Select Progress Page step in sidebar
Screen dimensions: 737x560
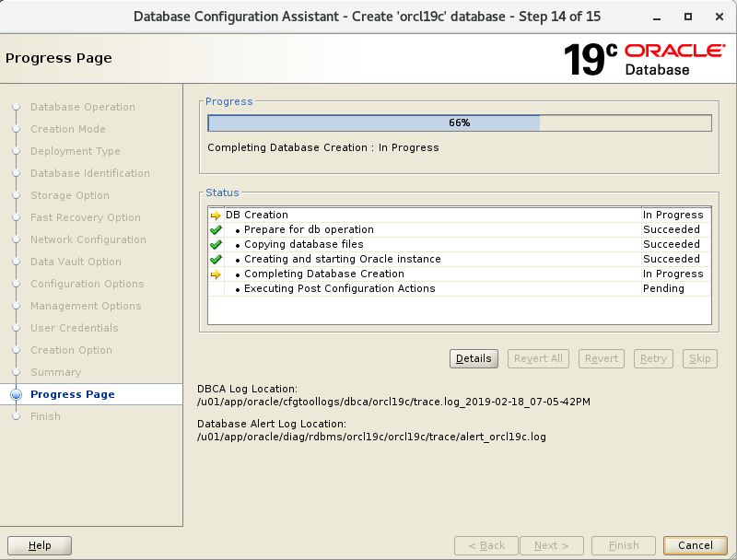pyautogui.click(x=73, y=394)
